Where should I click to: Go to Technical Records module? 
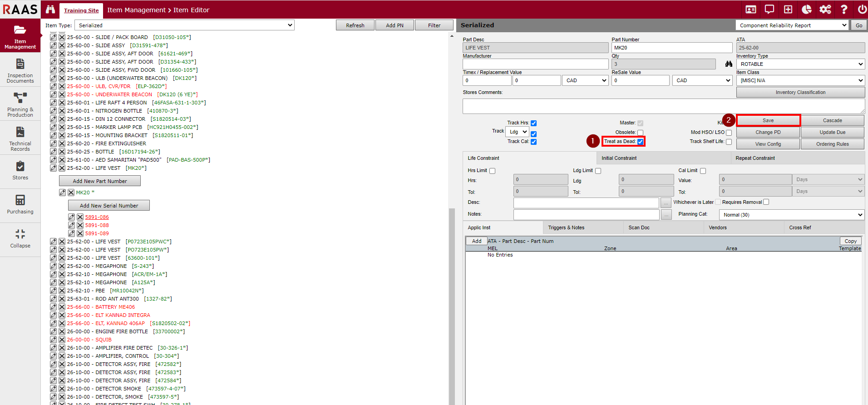20,138
